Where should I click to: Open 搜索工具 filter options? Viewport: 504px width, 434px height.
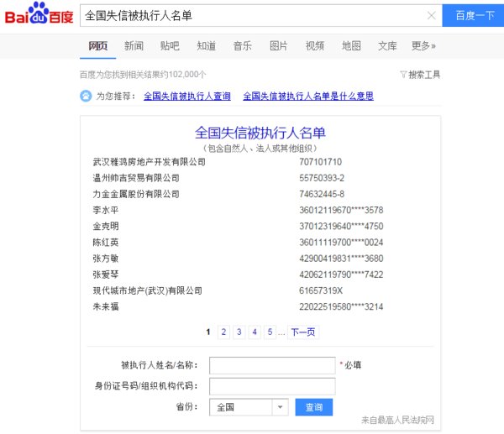click(420, 75)
